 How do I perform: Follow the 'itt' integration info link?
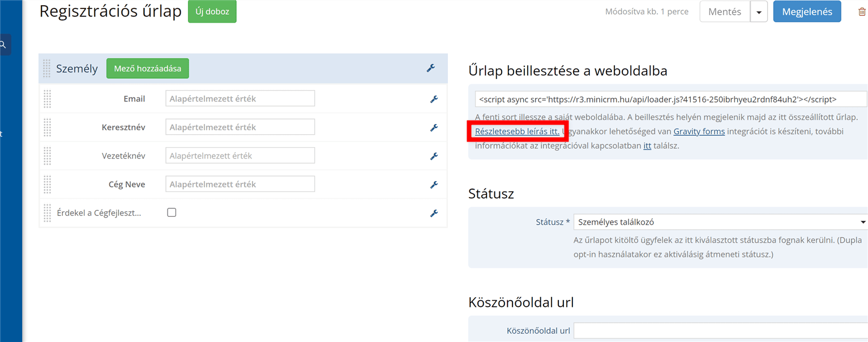647,146
